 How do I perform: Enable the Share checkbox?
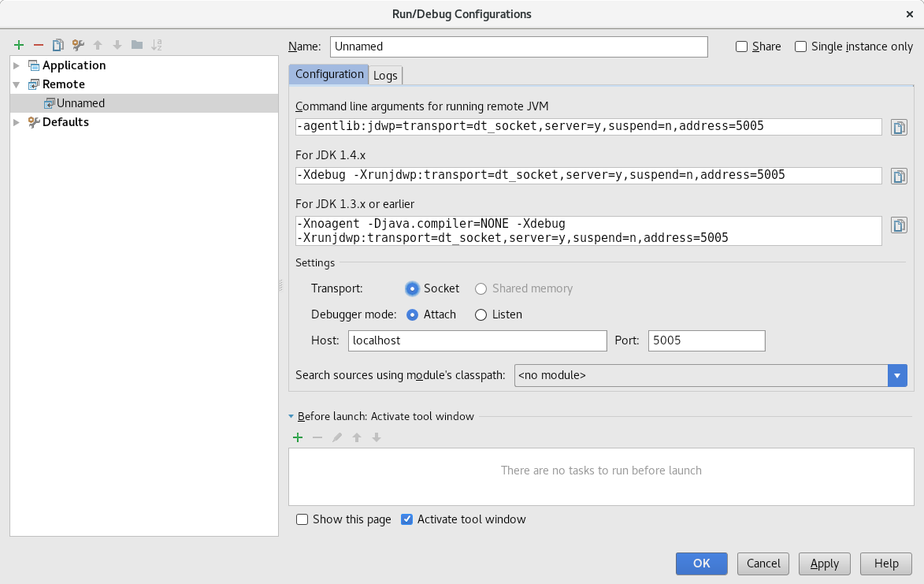[741, 46]
